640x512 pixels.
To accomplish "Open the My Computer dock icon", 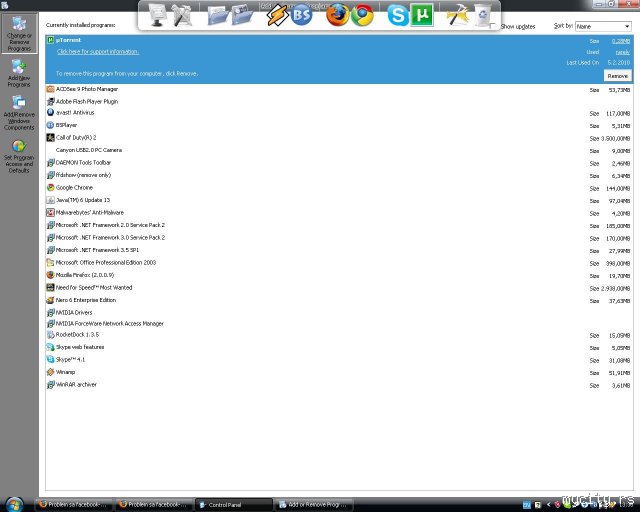I will tap(157, 16).
